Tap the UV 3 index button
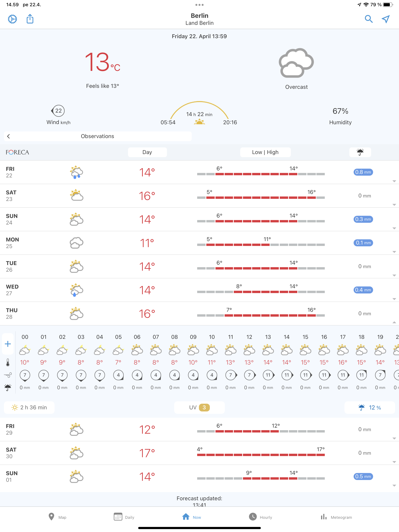Screen dimensions: 399x532 click(199, 407)
